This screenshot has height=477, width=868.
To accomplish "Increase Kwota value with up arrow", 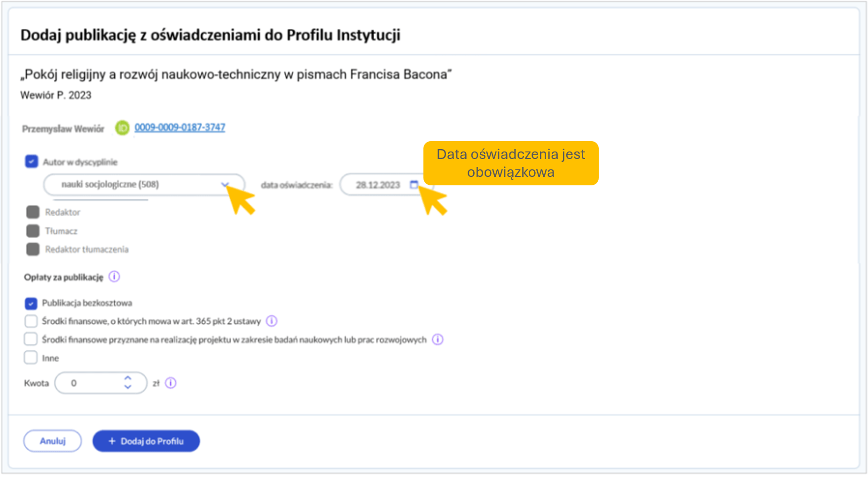I will point(128,378).
